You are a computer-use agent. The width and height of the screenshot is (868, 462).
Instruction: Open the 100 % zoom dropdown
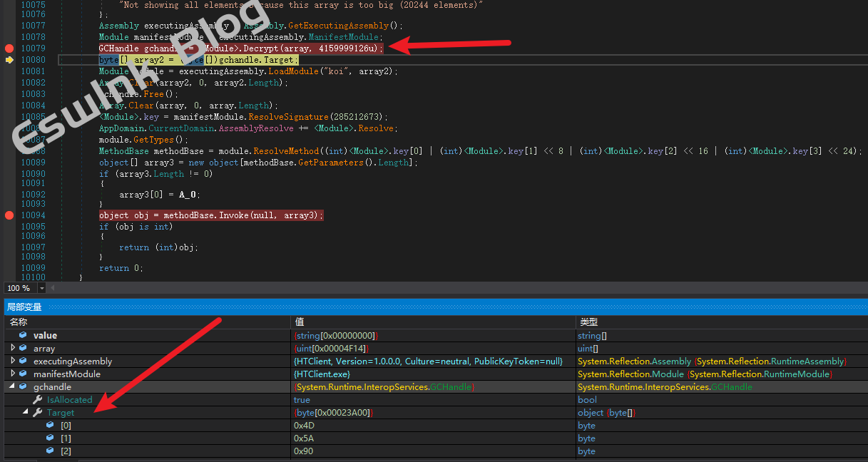41,288
